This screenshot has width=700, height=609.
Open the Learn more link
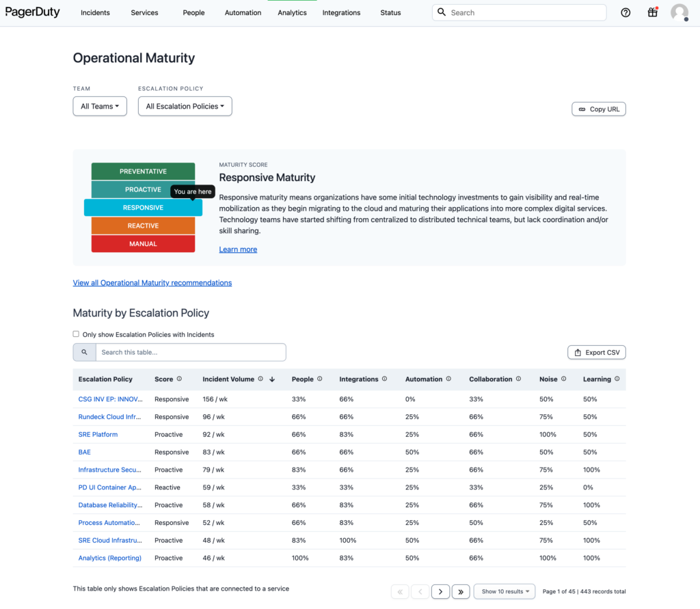(x=238, y=249)
